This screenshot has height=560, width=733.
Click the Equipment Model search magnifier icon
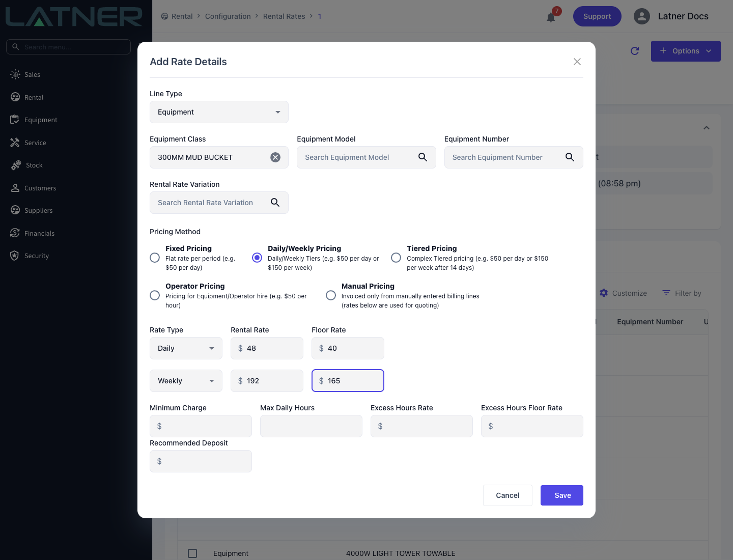(422, 157)
